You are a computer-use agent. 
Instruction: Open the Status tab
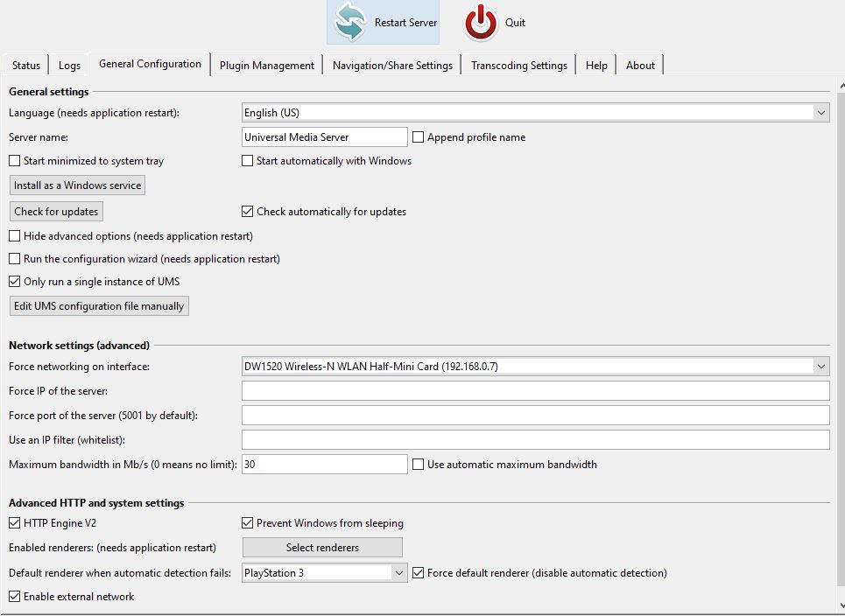pyautogui.click(x=26, y=65)
